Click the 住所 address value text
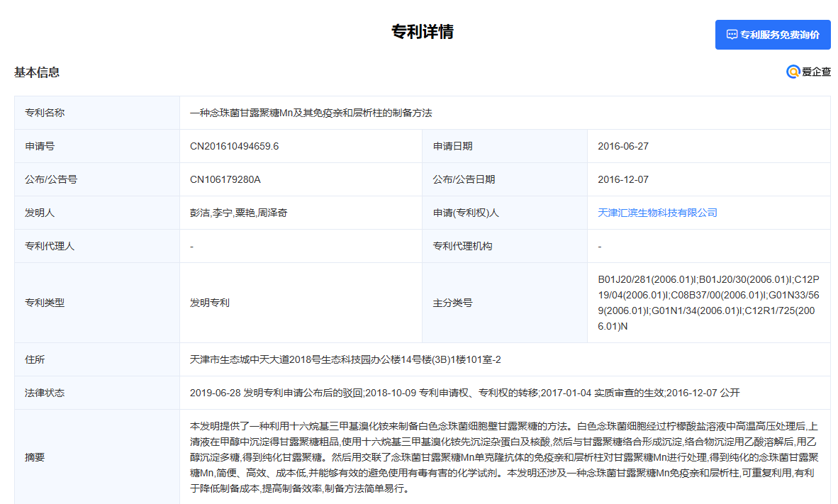 tap(345, 359)
